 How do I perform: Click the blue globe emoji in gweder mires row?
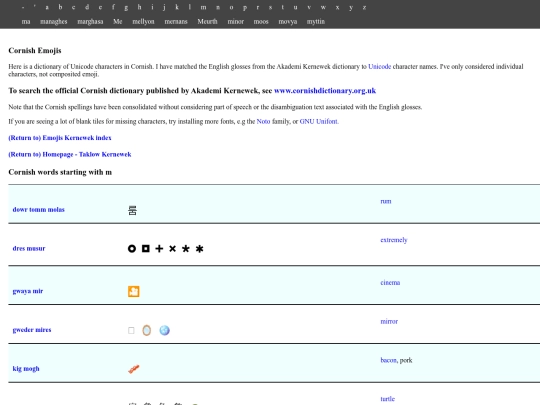pos(164,330)
